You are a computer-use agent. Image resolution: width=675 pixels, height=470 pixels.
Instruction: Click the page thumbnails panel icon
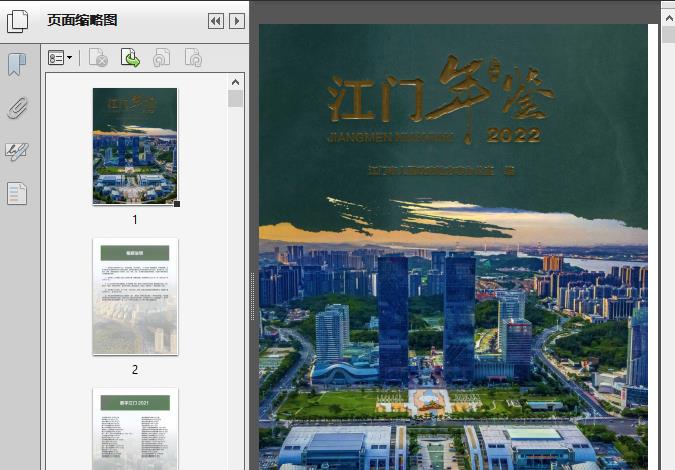(x=17, y=21)
